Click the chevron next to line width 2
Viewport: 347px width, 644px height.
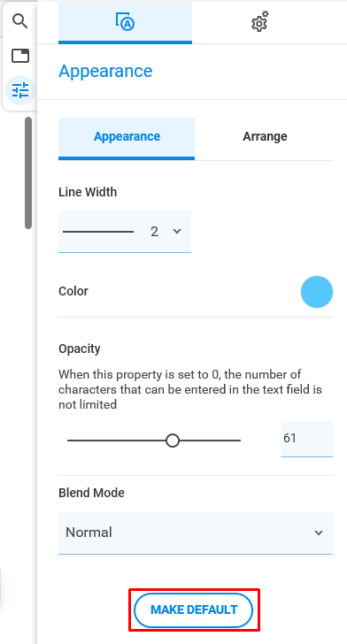(x=177, y=231)
